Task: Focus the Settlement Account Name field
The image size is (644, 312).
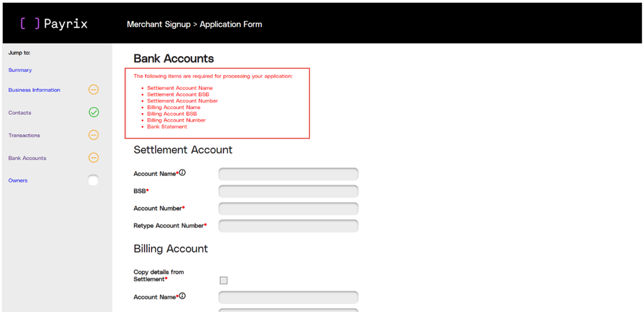Action: [289, 174]
